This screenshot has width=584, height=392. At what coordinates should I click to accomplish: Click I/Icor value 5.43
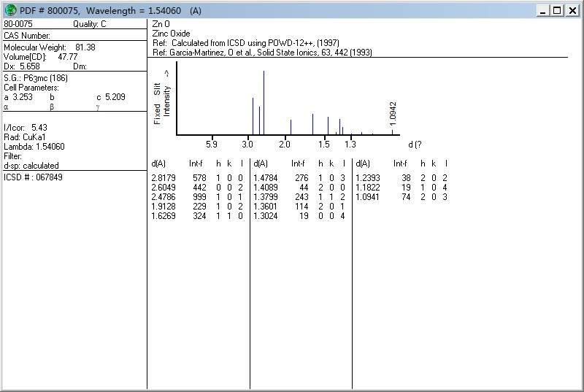click(39, 128)
